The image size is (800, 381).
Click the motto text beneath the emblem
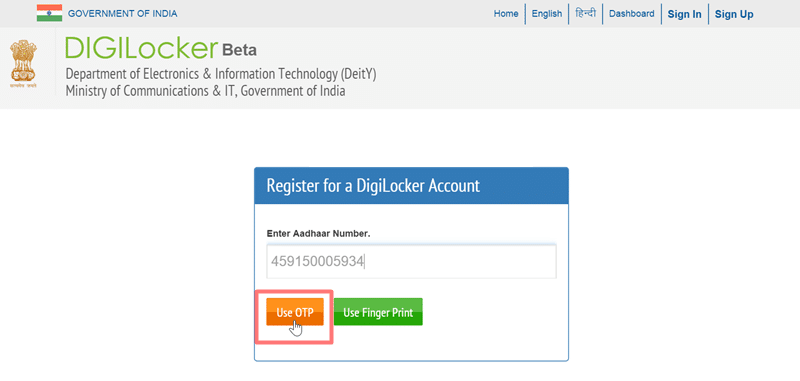coord(23,86)
